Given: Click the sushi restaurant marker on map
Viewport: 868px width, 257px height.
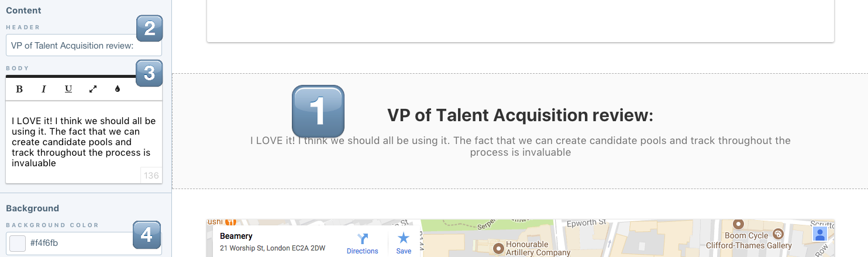Looking at the screenshot, I should pos(230,222).
